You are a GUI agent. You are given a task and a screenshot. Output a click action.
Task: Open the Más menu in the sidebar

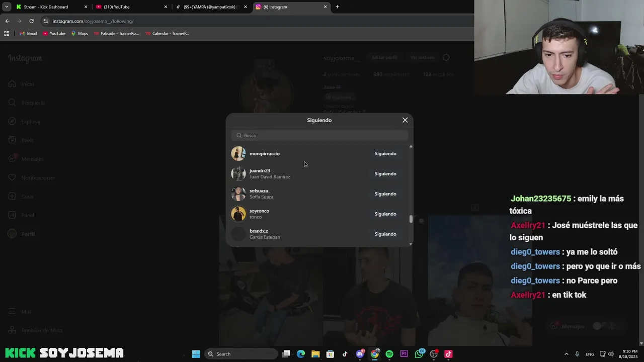click(20, 312)
